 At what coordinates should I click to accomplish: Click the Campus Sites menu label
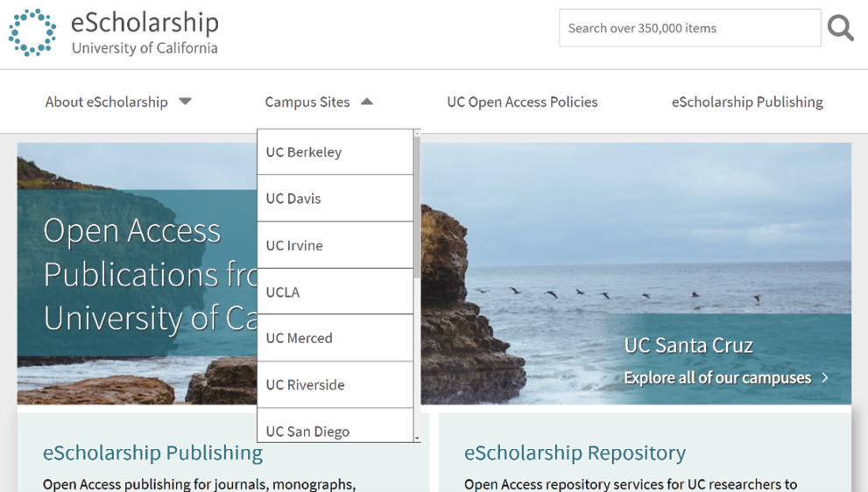[x=307, y=102]
